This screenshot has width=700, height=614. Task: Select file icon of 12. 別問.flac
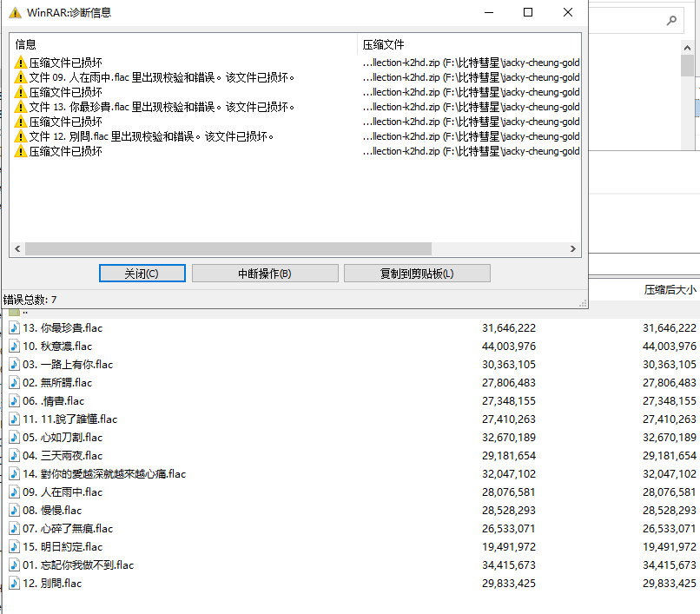click(x=14, y=584)
